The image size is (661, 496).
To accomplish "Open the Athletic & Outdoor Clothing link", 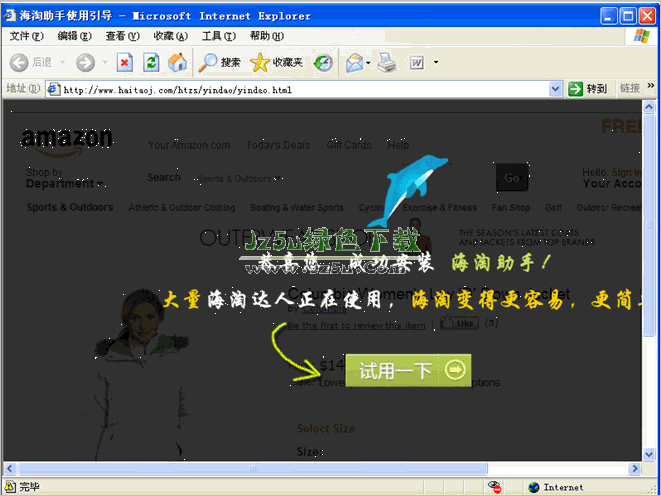I will point(182,208).
